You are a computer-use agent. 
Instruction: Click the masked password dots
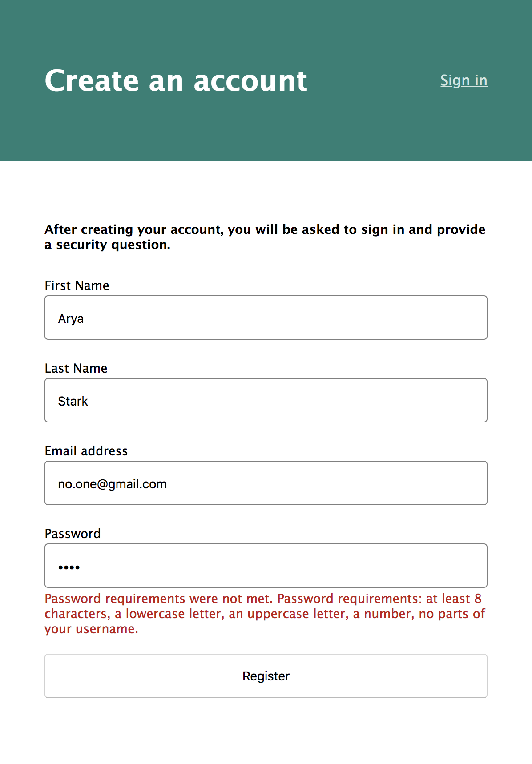click(69, 567)
